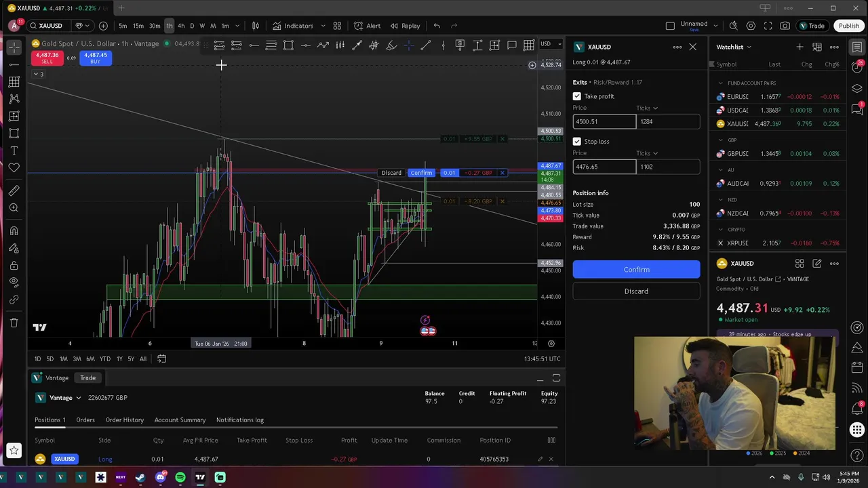
Task: Open Stop loss Ticks unit dropdown
Action: pyautogui.click(x=647, y=153)
